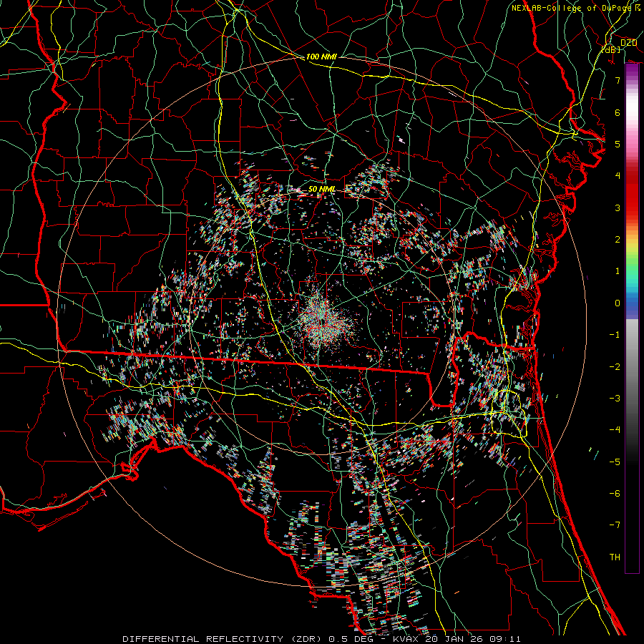Select the "0" value on the color scale
This screenshot has width=644, height=644.
tap(618, 303)
